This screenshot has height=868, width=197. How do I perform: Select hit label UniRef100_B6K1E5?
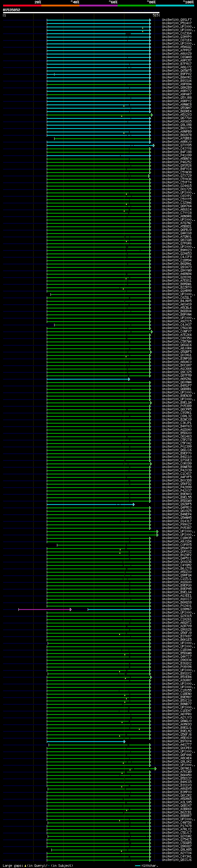pyautogui.click(x=177, y=640)
